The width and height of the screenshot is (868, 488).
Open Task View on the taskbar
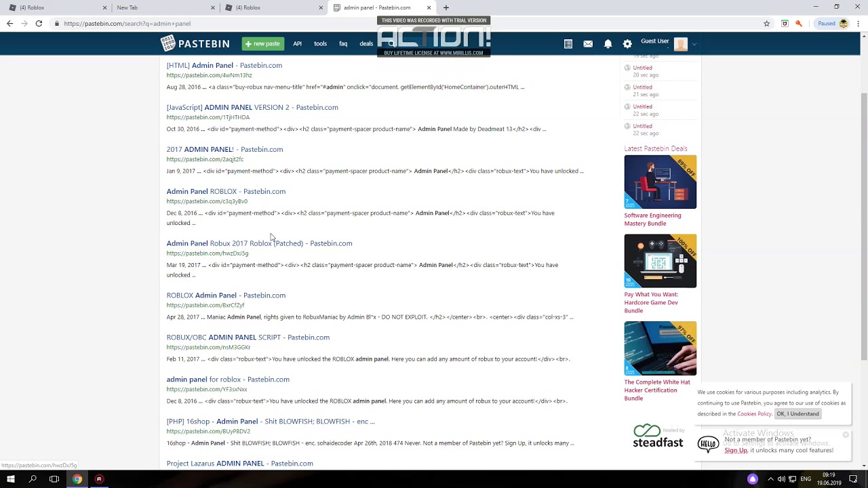(x=54, y=479)
